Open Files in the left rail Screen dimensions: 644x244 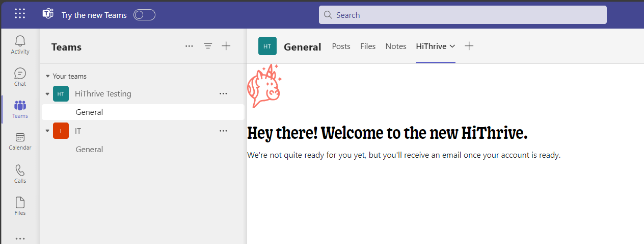20,206
